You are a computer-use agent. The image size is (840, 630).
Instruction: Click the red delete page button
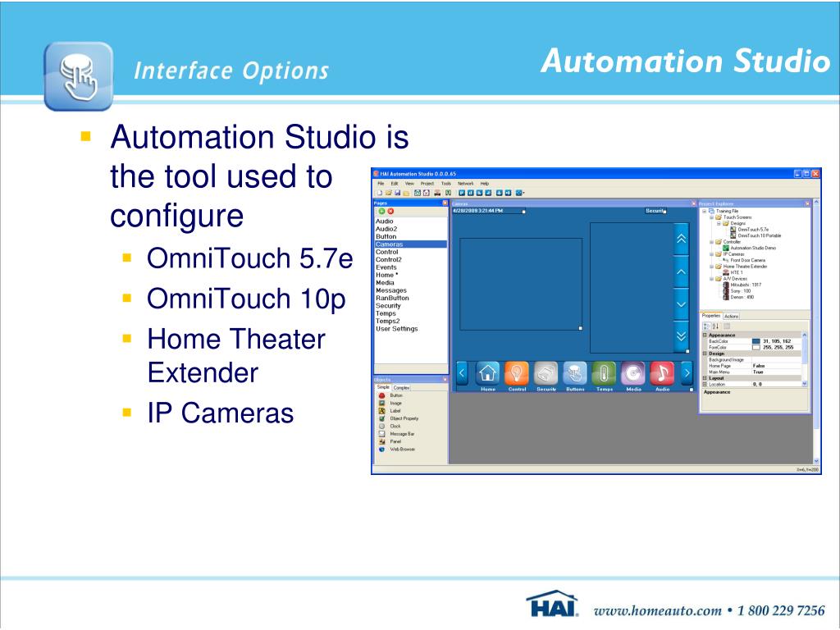(x=390, y=211)
